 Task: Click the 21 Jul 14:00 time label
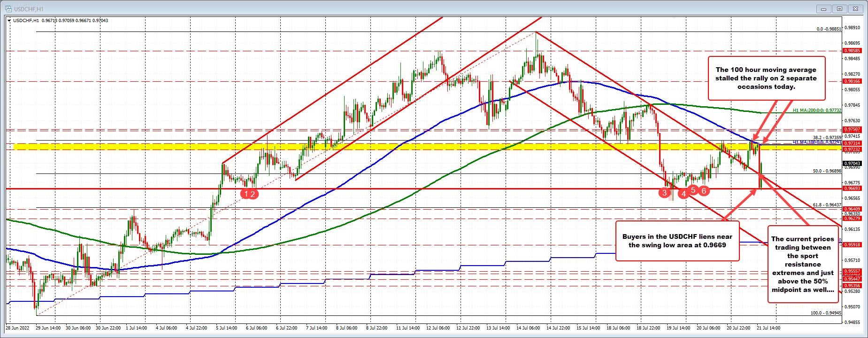[x=769, y=328]
